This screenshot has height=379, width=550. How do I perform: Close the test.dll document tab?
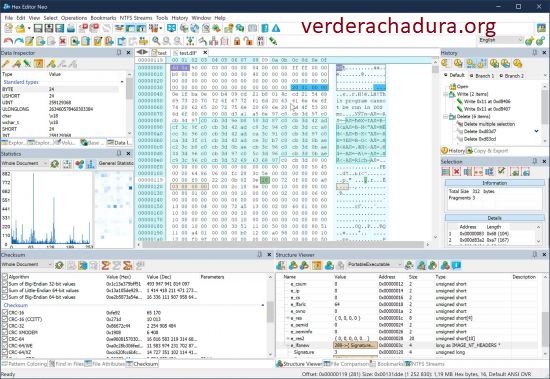click(205, 53)
